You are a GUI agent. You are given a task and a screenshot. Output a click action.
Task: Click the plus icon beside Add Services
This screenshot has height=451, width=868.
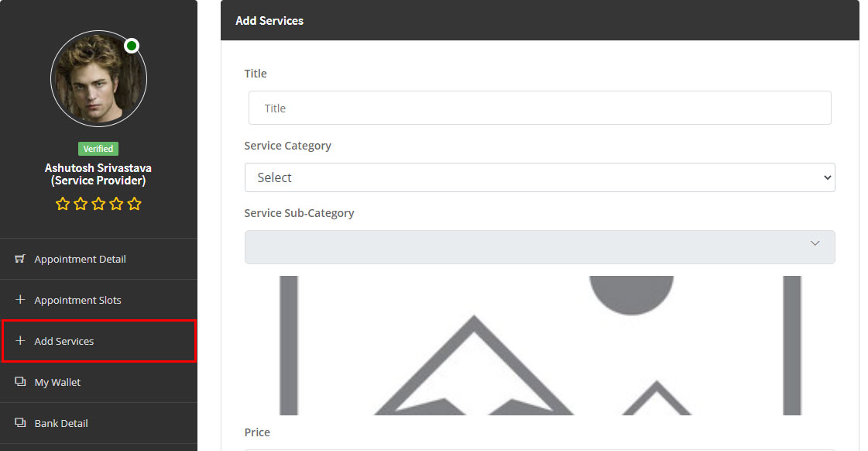(20, 341)
